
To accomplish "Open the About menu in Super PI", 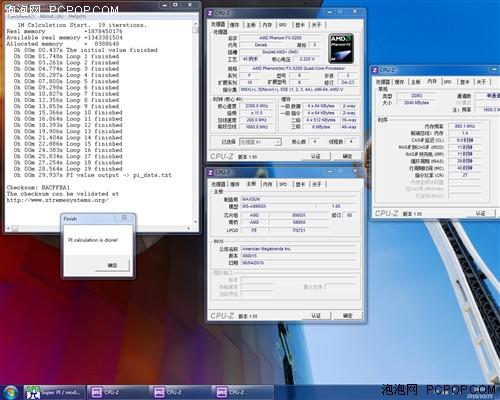I will coord(51,16).
